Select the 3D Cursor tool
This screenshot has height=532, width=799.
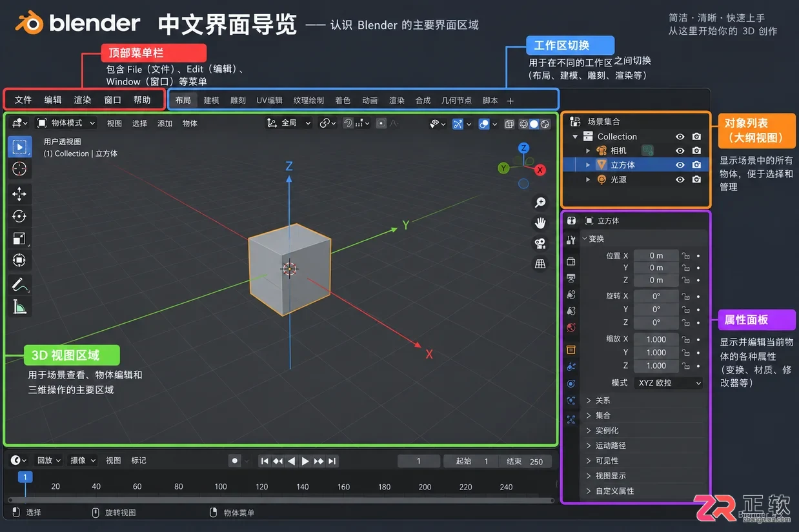click(x=19, y=169)
